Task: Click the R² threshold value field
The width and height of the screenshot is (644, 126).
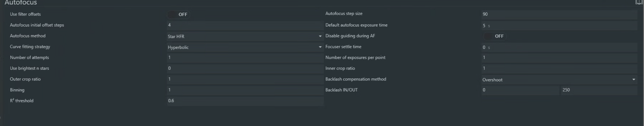Action: (x=244, y=101)
